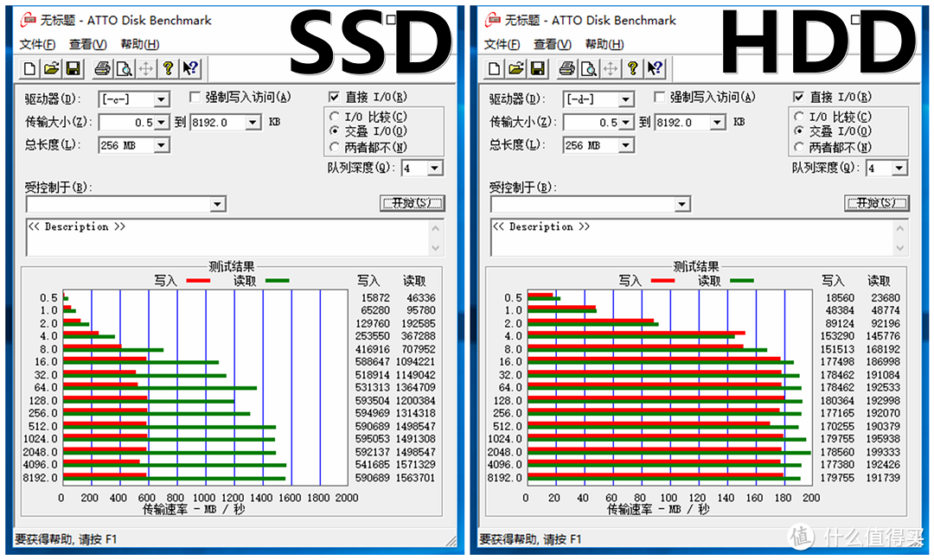934x560 pixels.
Task: Open queue depth dropdown in SSD window
Action: point(435,169)
